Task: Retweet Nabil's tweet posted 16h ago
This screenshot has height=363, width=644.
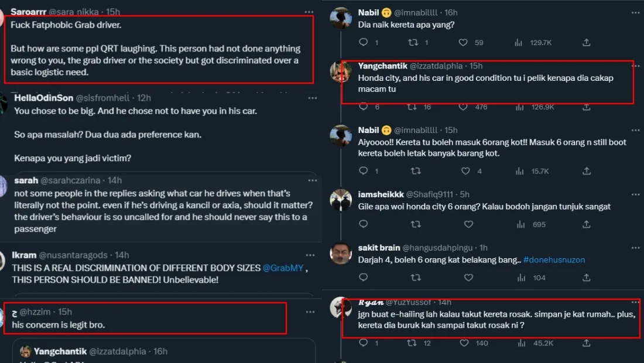Action: tap(414, 42)
